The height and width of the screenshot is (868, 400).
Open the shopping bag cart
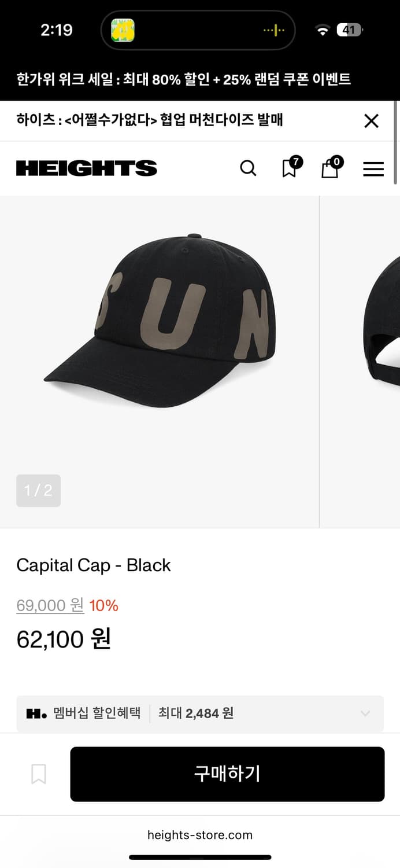[330, 168]
